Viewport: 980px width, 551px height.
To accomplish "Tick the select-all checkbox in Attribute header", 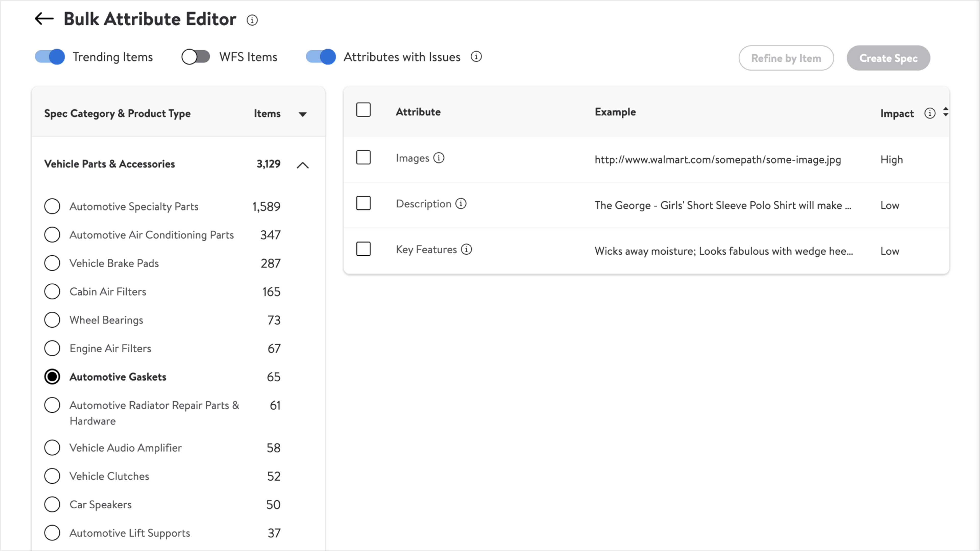I will pyautogui.click(x=363, y=110).
